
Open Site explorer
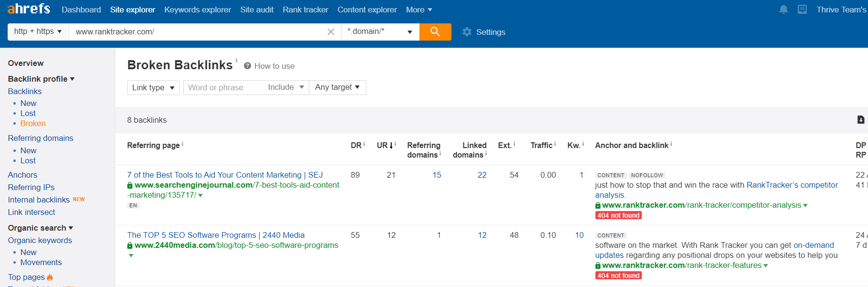point(132,10)
